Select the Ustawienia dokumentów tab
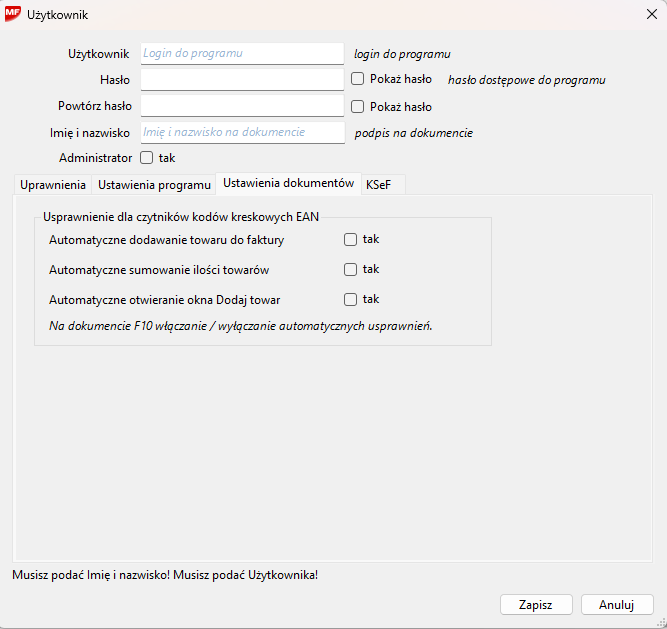Image resolution: width=667 pixels, height=629 pixels. pyautogui.click(x=288, y=184)
